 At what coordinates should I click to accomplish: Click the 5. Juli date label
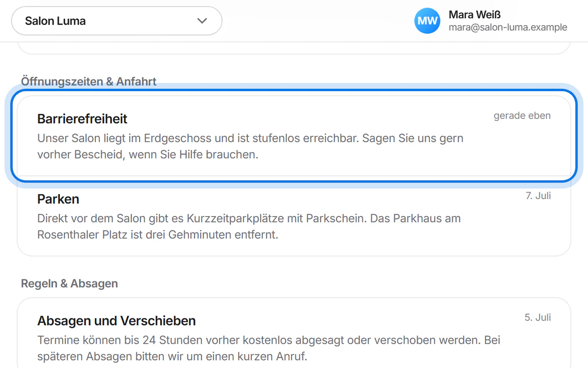tap(538, 317)
